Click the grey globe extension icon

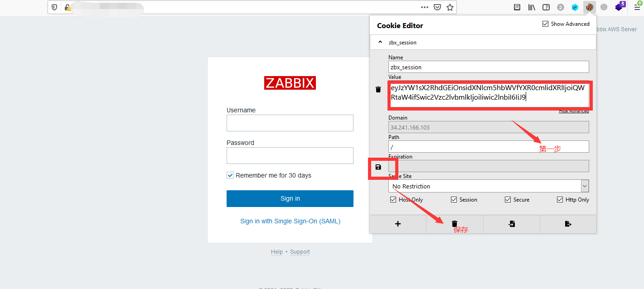tap(604, 7)
